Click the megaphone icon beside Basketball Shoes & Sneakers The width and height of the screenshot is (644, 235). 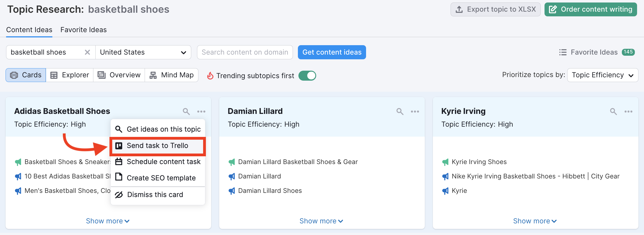[x=18, y=162]
